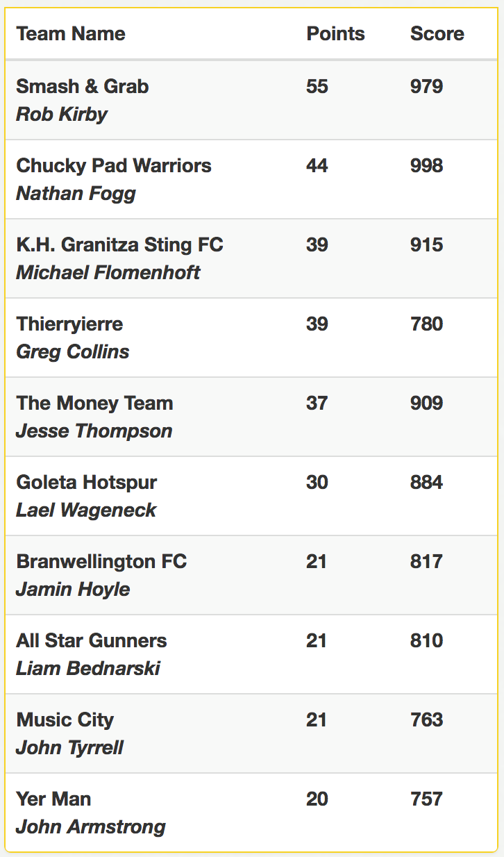Click manager name Michael Flomenhoft
The width and height of the screenshot is (504, 857).
108,272
